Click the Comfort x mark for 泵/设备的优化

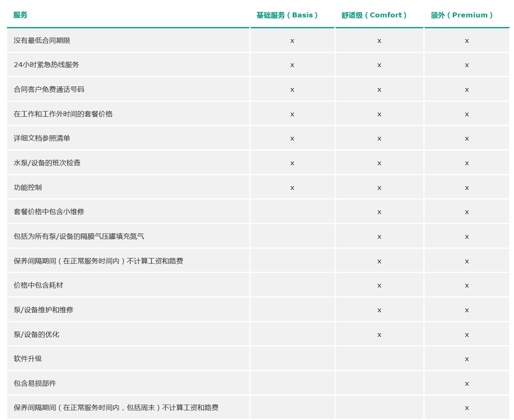pos(379,335)
